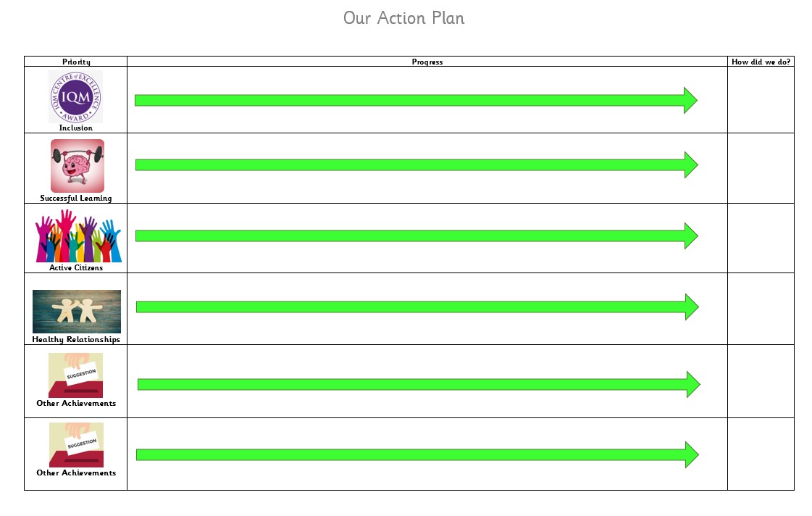Click the colorful raised hands image
The image size is (812, 516).
78,236
